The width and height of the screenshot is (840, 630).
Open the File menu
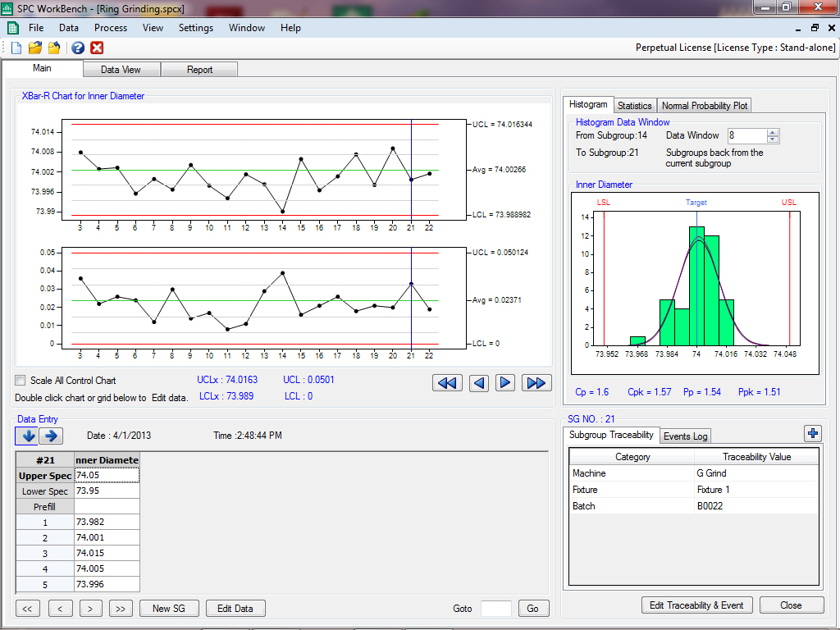point(36,28)
